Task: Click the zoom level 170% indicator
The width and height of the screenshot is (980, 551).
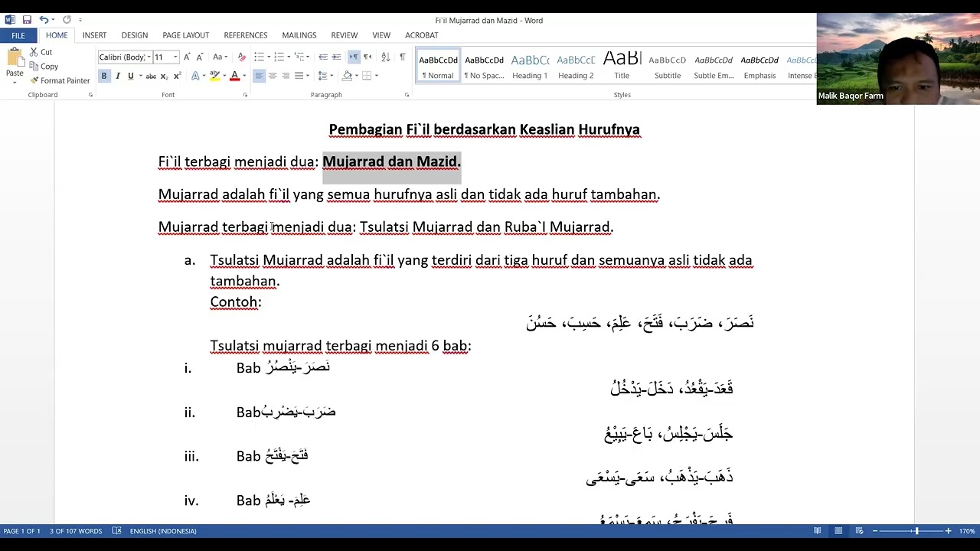Action: coord(967,531)
